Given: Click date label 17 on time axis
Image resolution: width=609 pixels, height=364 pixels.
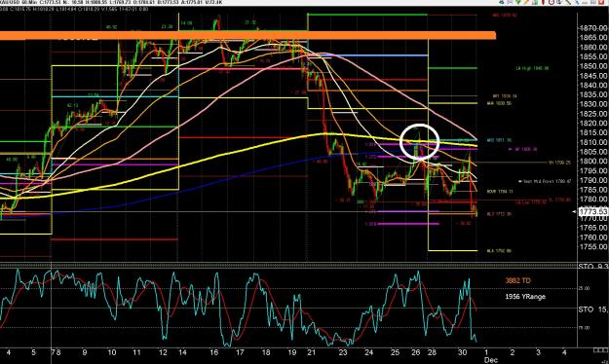Looking at the screenshot, I should click(240, 352).
